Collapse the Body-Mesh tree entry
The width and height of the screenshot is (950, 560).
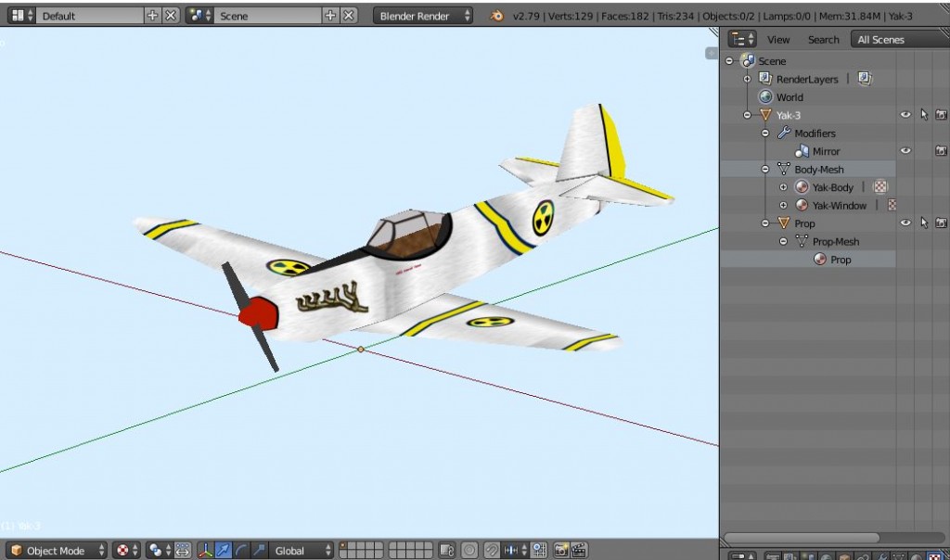click(766, 169)
